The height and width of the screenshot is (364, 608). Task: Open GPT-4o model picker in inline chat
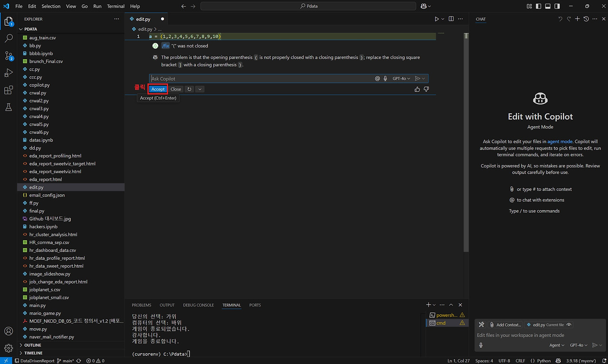[x=401, y=78]
